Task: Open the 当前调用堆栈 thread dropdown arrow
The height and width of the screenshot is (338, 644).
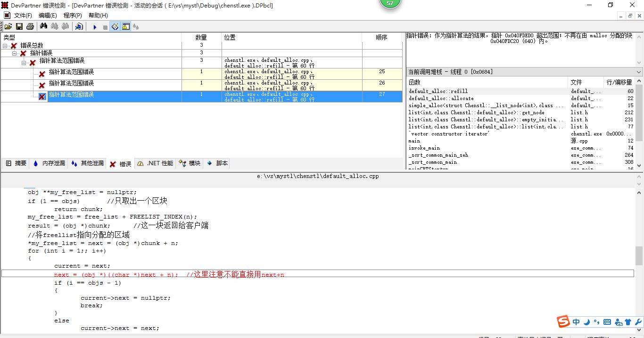Action: (x=639, y=72)
